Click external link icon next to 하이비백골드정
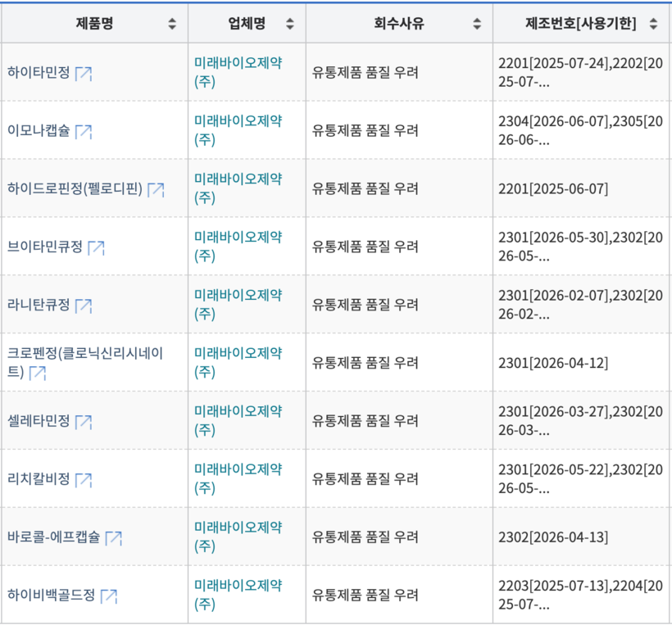The image size is (672, 625). (x=109, y=596)
